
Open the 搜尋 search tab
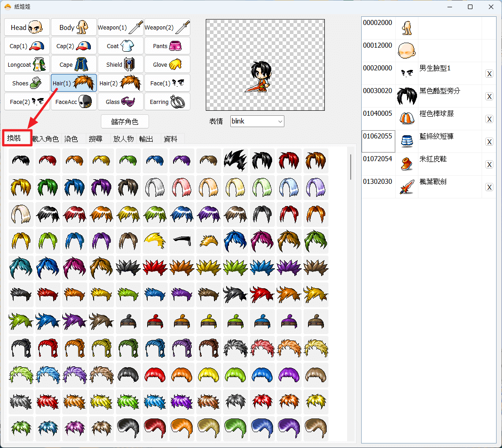(95, 139)
